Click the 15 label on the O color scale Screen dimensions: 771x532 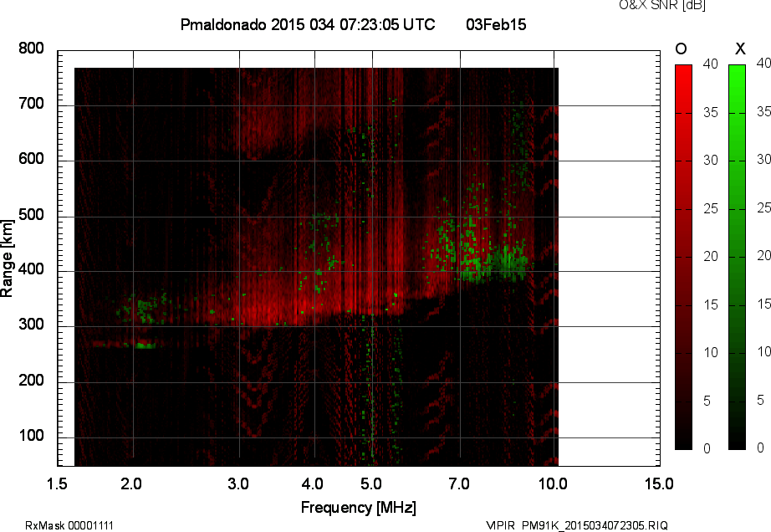711,304
